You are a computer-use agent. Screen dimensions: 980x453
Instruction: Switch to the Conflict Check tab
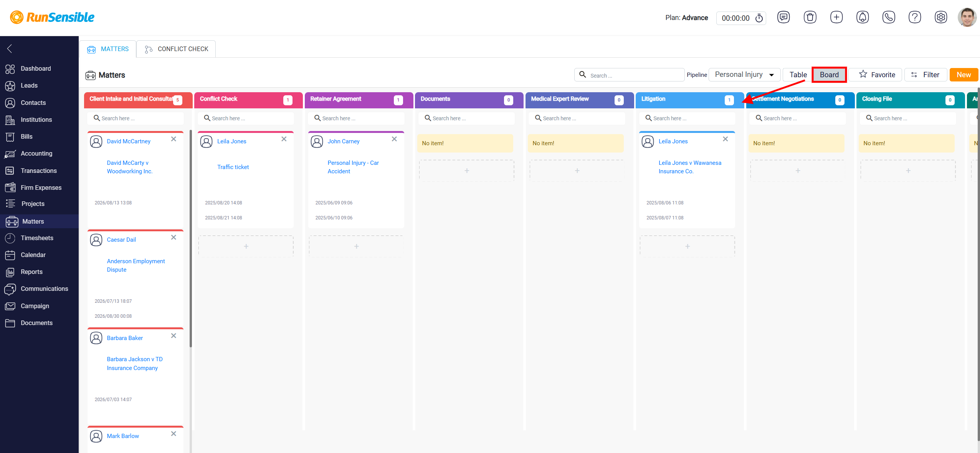tap(176, 49)
